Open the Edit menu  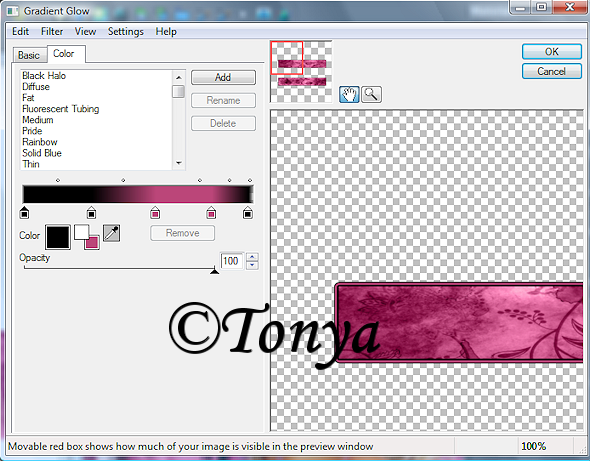pos(20,32)
